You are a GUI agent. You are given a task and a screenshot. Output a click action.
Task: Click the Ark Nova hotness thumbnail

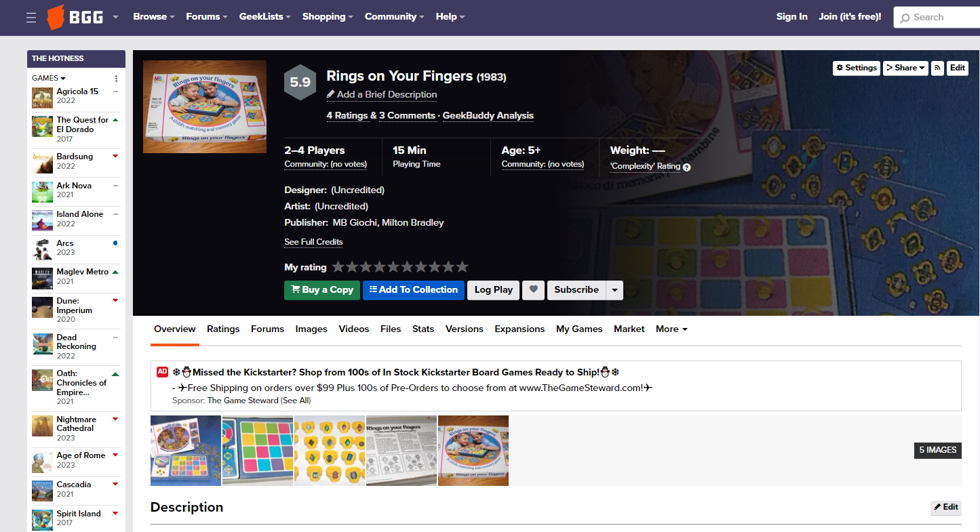[x=43, y=192]
